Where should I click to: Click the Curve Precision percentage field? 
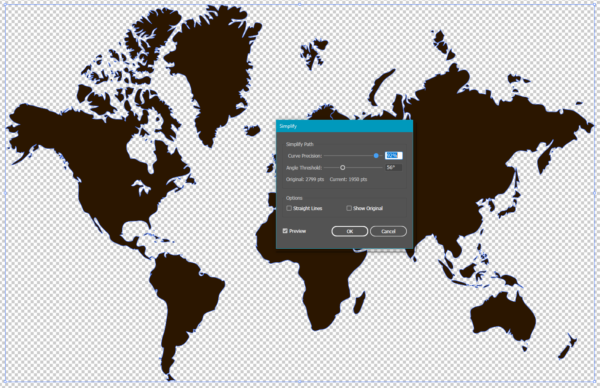point(393,155)
